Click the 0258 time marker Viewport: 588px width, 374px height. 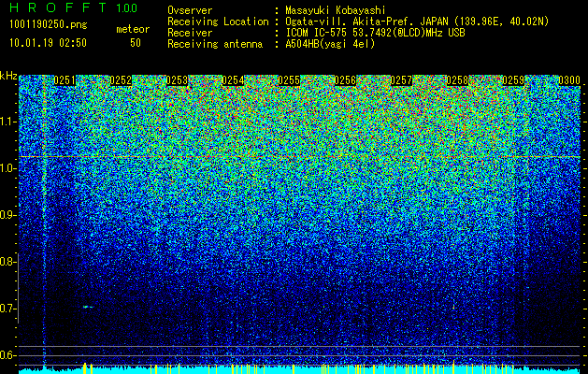[x=457, y=80]
